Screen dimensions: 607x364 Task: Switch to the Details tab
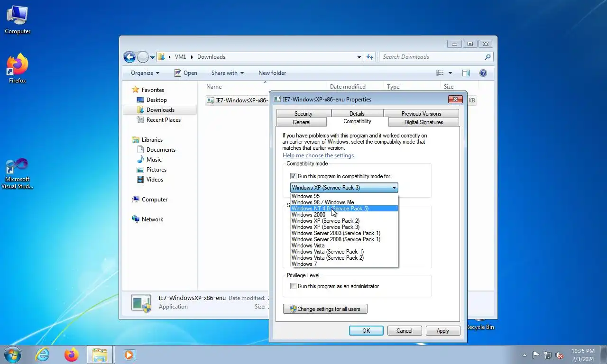point(357,114)
